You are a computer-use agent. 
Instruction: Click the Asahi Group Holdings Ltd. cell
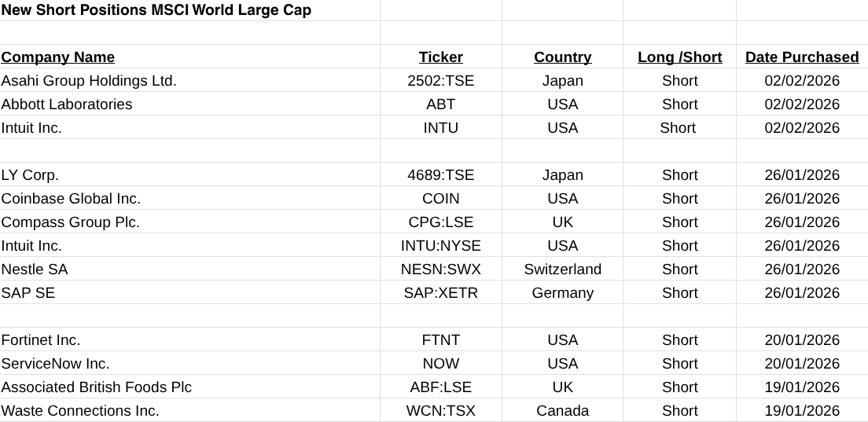(x=89, y=81)
